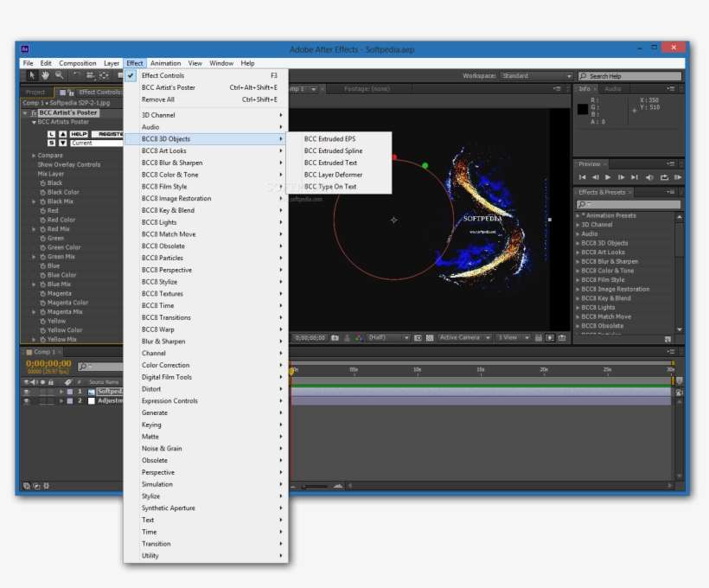Select the Rotation tool in toolbar
This screenshot has width=709, height=588.
click(76, 75)
